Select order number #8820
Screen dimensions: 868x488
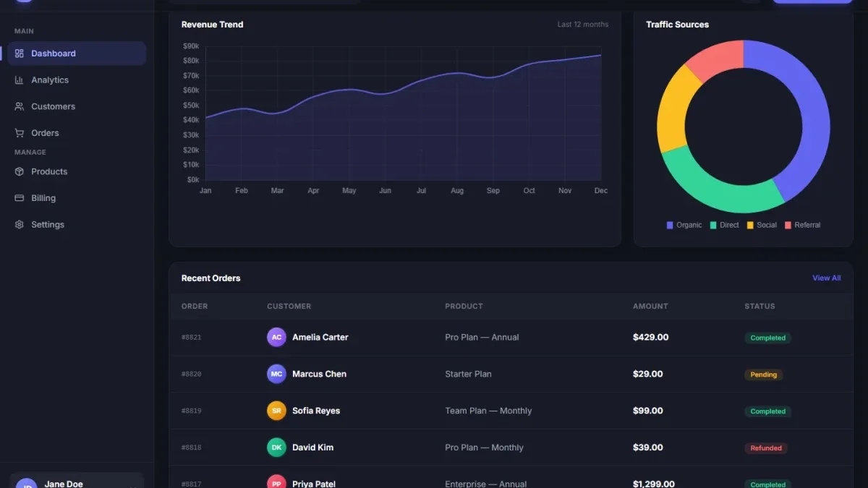(192, 374)
